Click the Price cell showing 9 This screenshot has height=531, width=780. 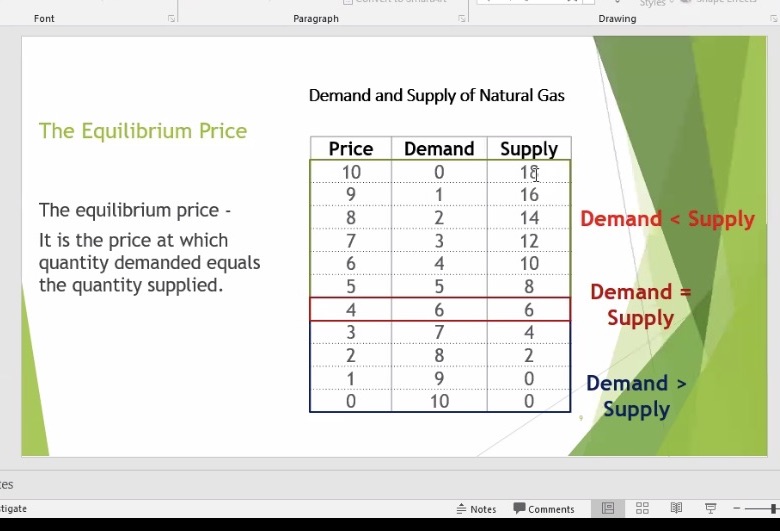(351, 194)
